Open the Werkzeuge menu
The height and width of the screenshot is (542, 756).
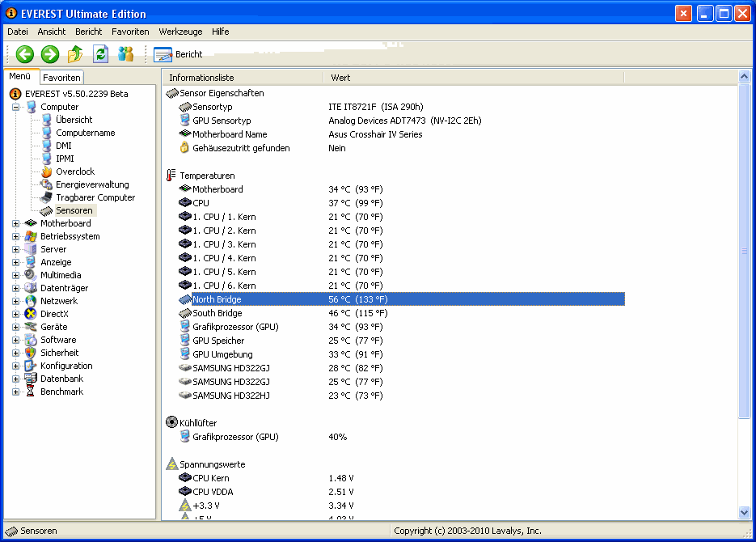pyautogui.click(x=180, y=32)
